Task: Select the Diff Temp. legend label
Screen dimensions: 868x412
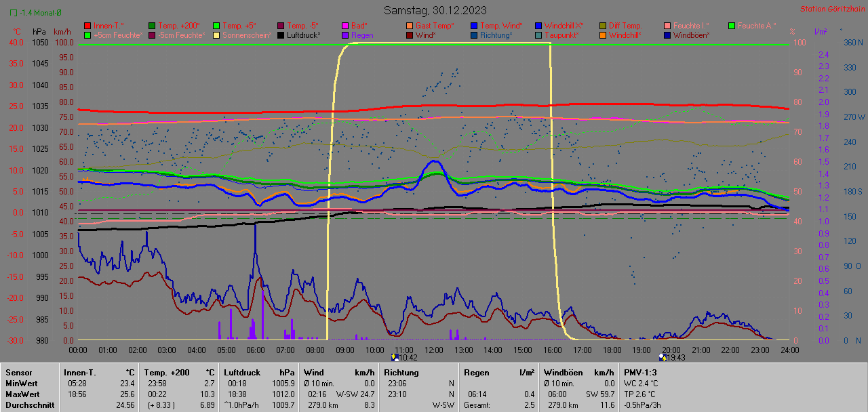Action: tap(625, 26)
